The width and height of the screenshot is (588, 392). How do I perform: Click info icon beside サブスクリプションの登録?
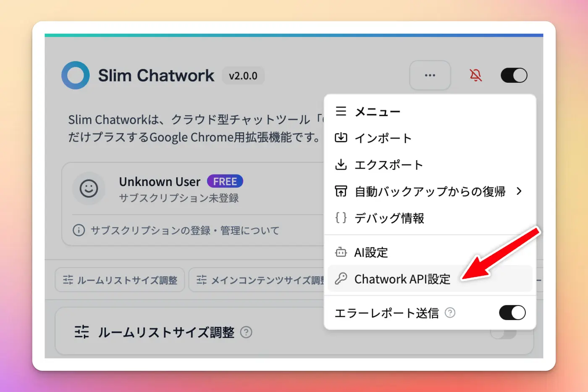coord(79,230)
